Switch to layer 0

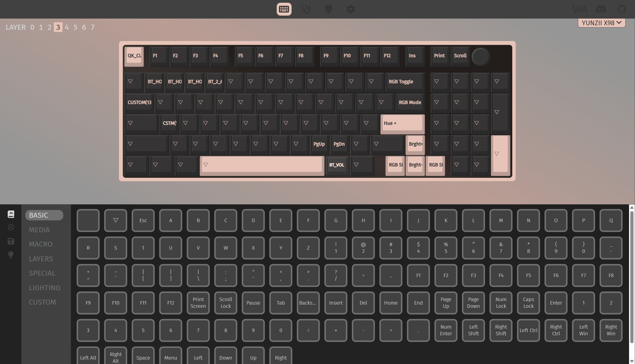pos(32,27)
